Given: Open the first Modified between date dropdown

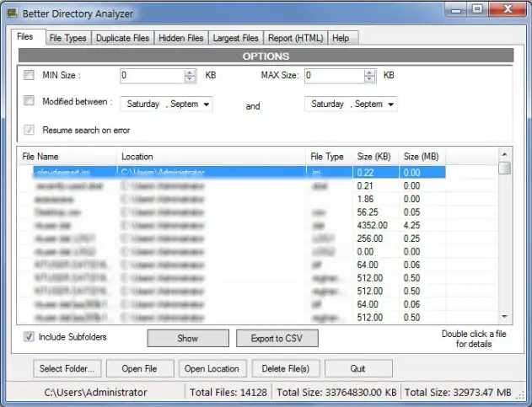Looking at the screenshot, I should (207, 104).
